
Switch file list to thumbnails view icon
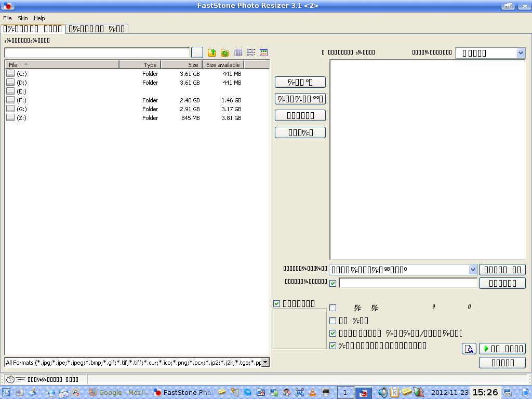point(263,52)
